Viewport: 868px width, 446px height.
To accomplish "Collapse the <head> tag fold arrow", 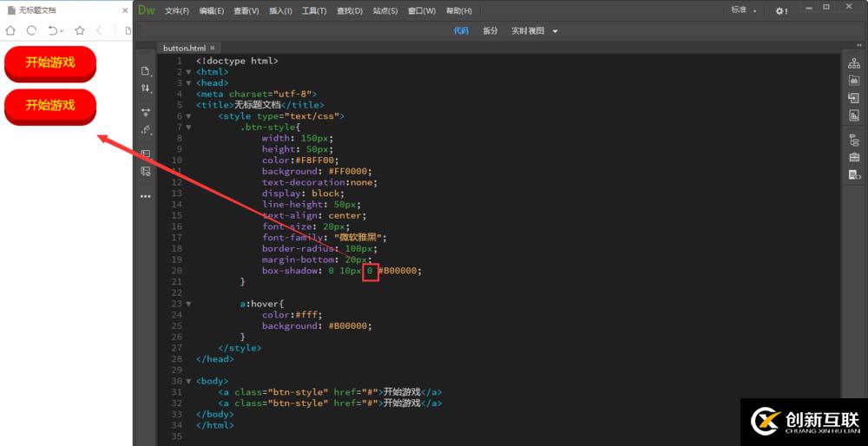I will click(x=188, y=83).
